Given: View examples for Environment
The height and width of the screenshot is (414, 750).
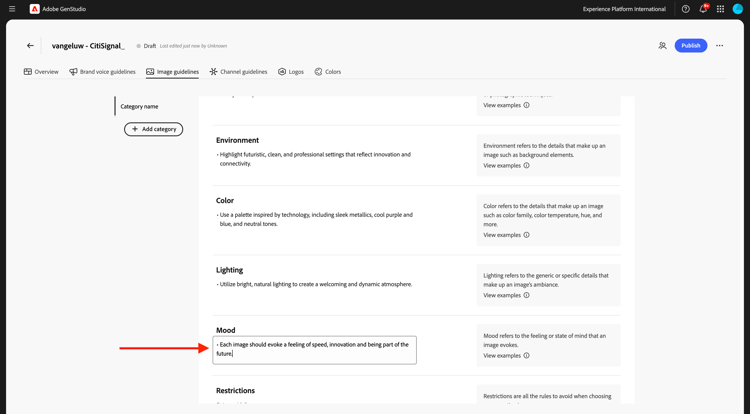Looking at the screenshot, I should [502, 166].
